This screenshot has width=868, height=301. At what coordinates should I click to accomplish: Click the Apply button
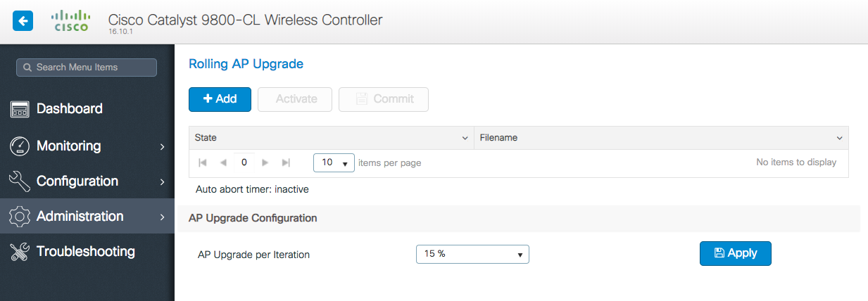click(x=735, y=253)
